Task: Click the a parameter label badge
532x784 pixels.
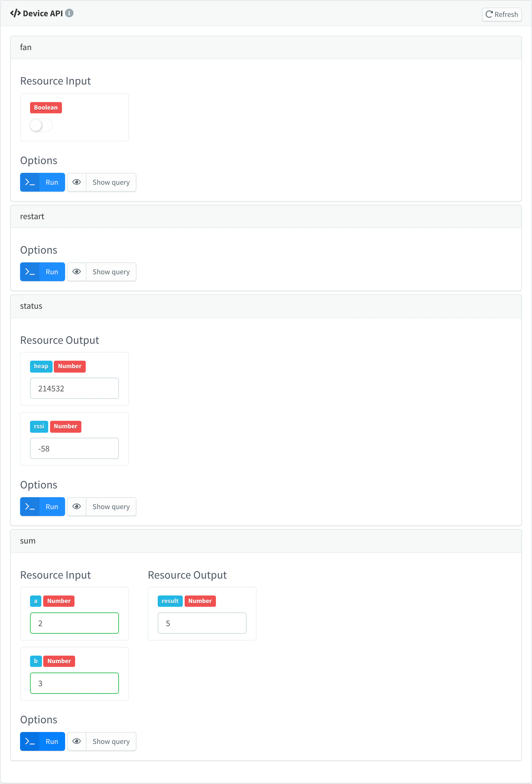Action: 36,601
